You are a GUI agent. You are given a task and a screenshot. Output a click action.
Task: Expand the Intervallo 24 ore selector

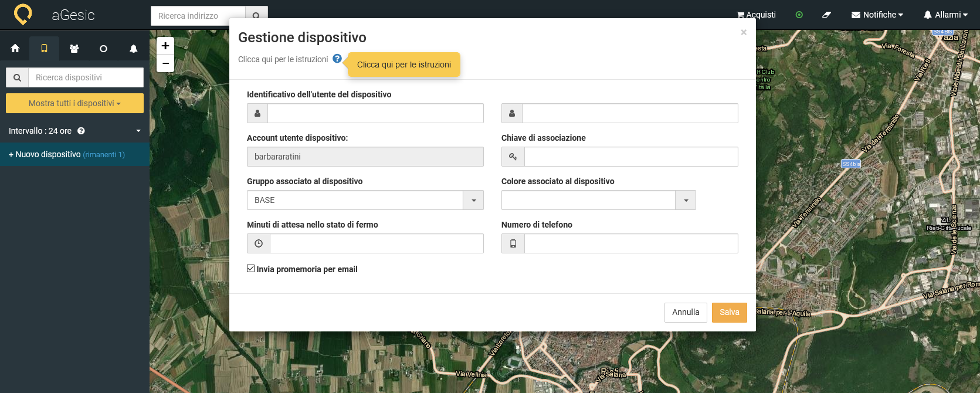[x=138, y=131]
